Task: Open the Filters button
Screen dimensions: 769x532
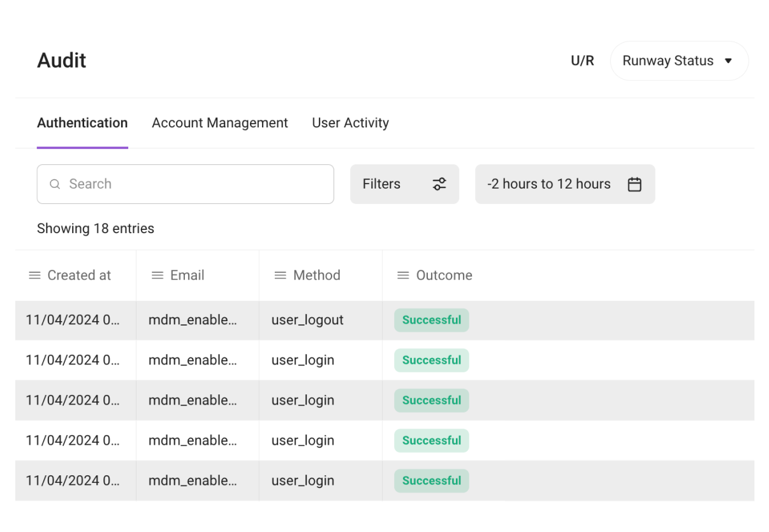Action: coord(383,184)
